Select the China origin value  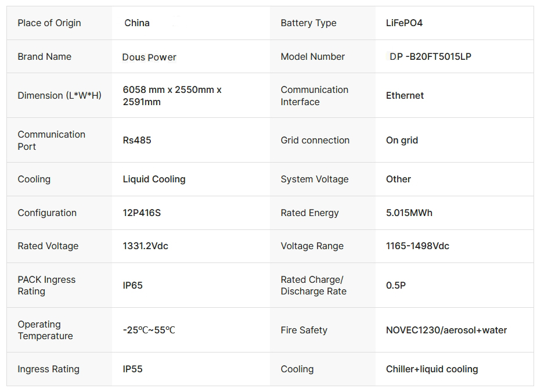[137, 23]
